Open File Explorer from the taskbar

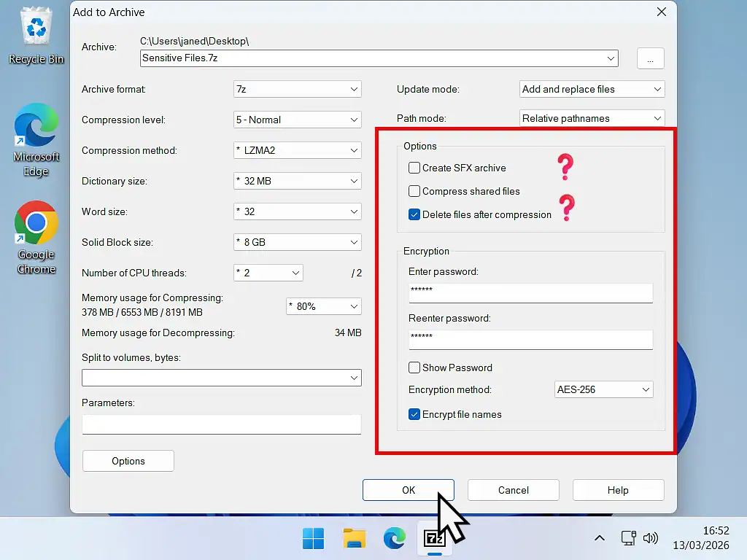[x=354, y=538]
